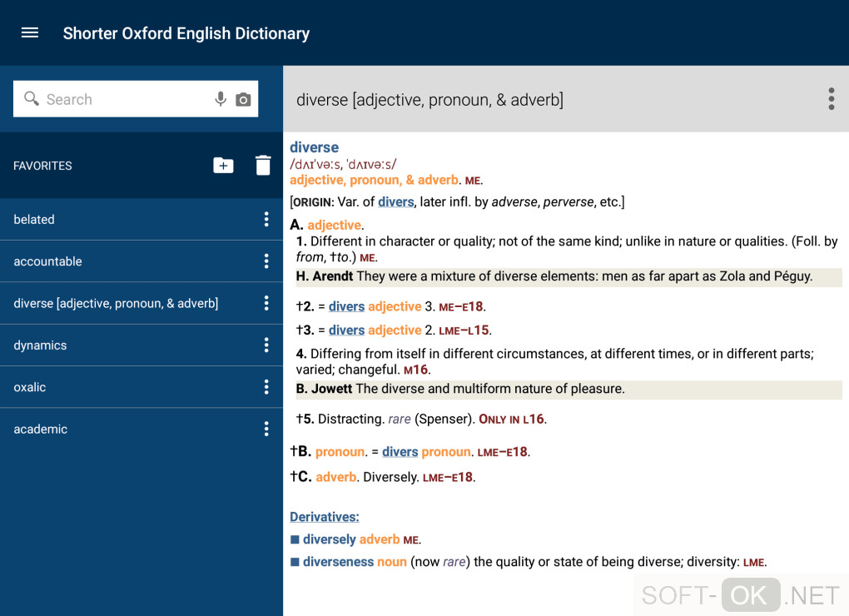Open options menu for academic
Image resolution: width=849 pixels, height=616 pixels.
266,430
